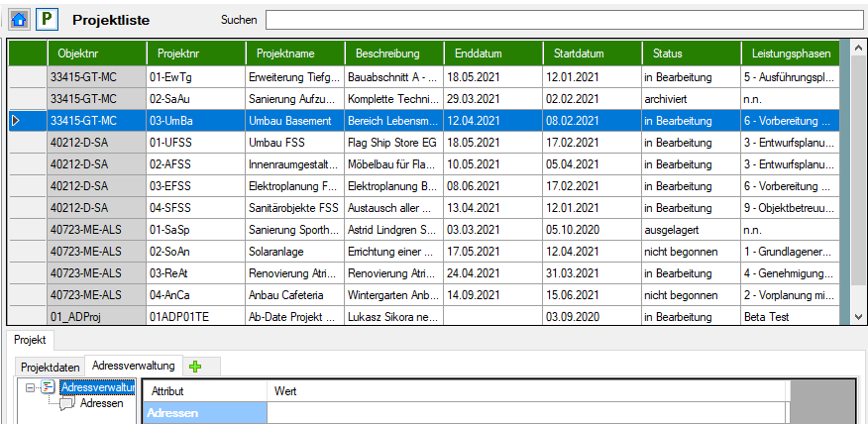This screenshot has width=868, height=424.
Task: Click the Wert column header
Action: [526, 391]
